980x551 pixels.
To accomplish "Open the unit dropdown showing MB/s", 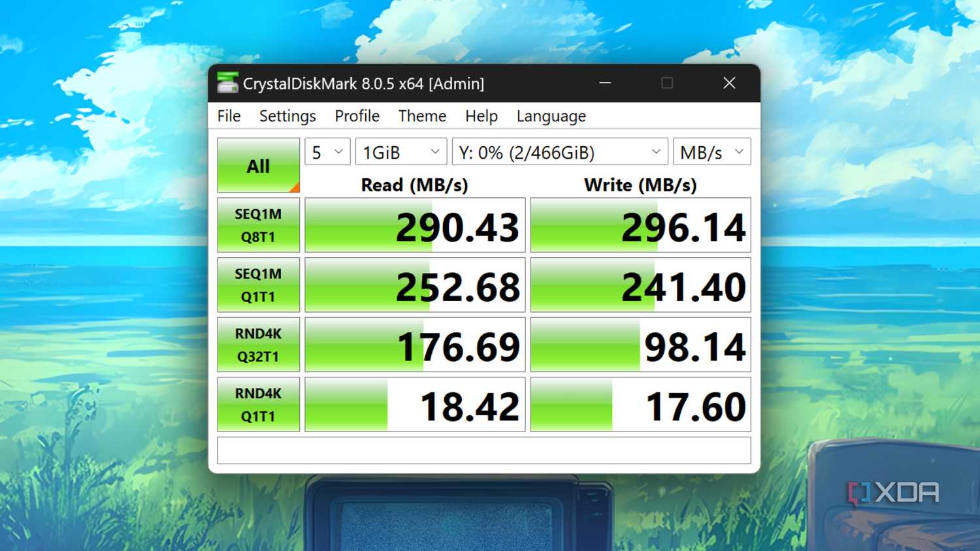I will point(711,152).
